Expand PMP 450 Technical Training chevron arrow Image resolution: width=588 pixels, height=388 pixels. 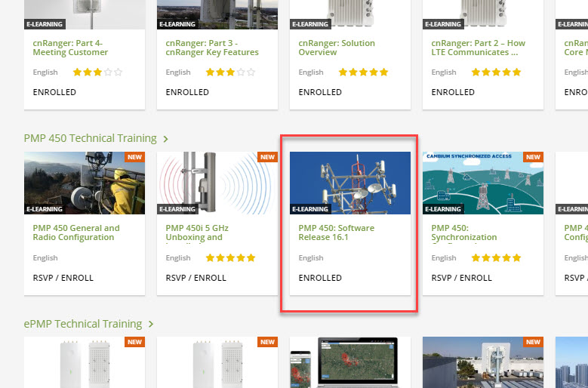(x=165, y=139)
